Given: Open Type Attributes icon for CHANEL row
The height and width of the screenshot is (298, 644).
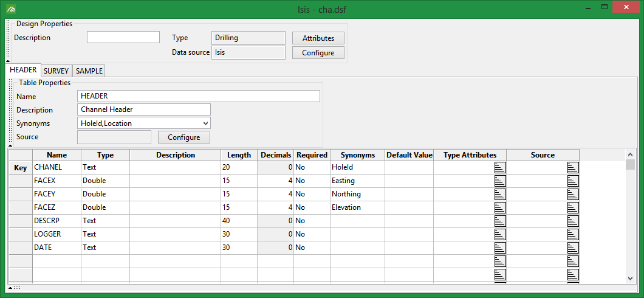Looking at the screenshot, I should [500, 167].
